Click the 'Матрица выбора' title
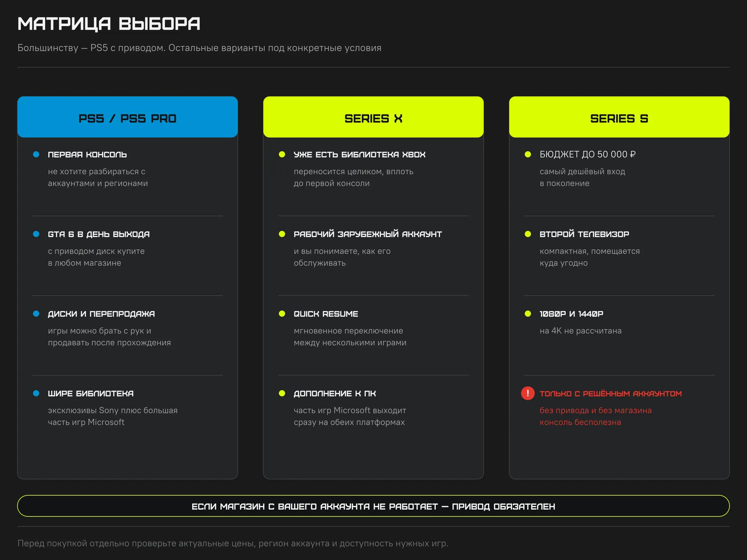Screen dimensions: 747x560 [x=109, y=24]
